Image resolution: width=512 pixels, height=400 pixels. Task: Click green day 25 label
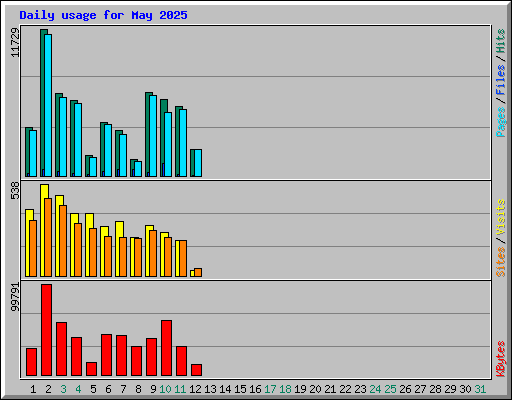(x=390, y=389)
